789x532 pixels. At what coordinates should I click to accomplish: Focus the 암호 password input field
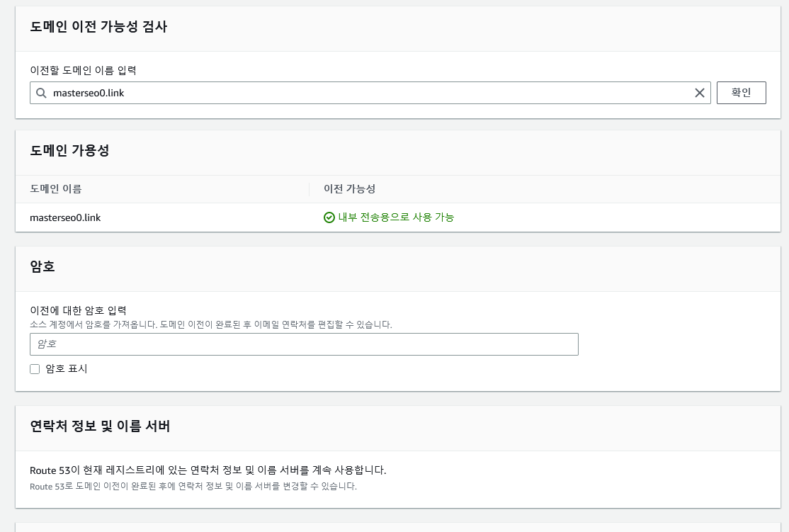click(x=303, y=344)
